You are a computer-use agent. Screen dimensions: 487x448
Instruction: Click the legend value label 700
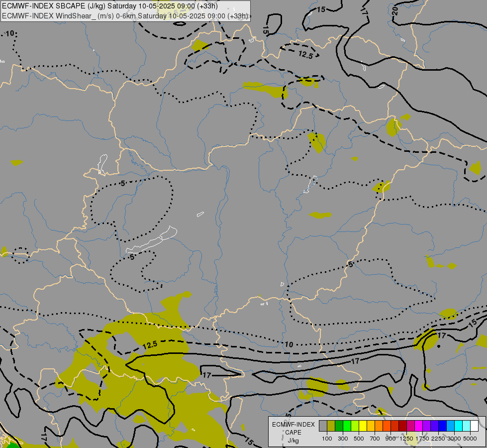click(375, 439)
